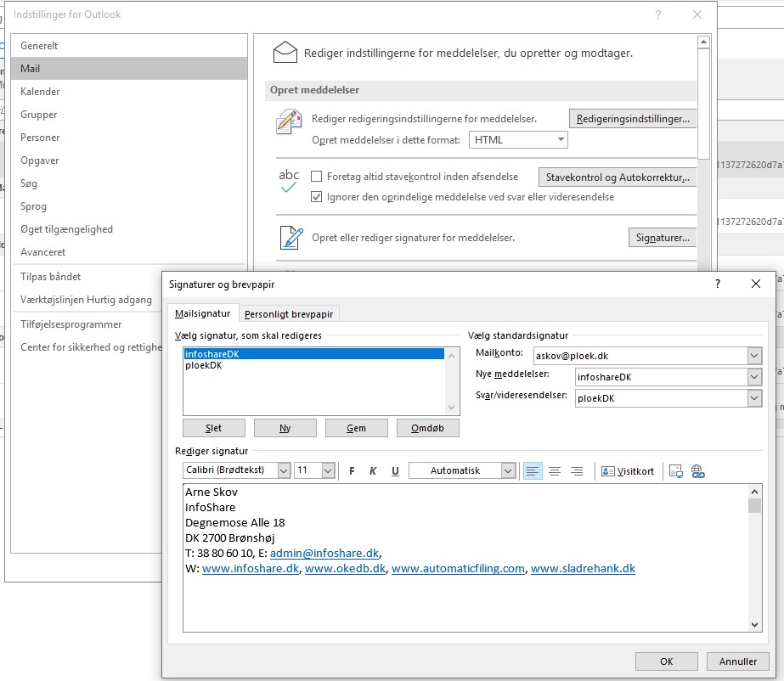This screenshot has width=784, height=681.
Task: Open the Mailkonto dropdown
Action: coord(754,356)
